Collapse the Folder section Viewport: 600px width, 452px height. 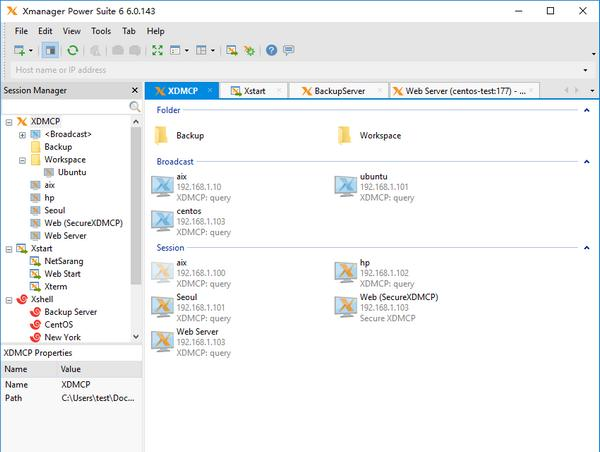[x=586, y=110]
